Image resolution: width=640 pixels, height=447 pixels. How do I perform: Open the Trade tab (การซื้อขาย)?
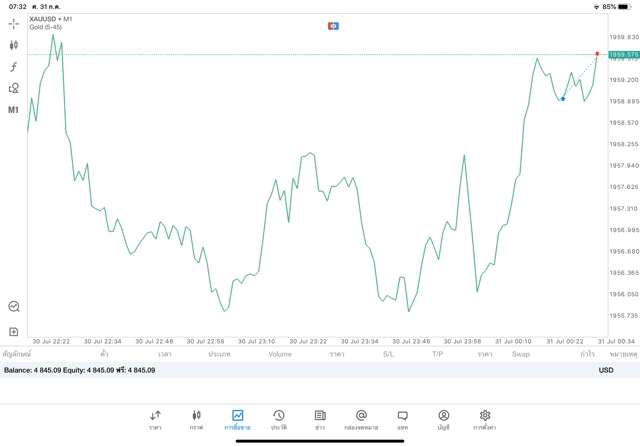point(237,419)
